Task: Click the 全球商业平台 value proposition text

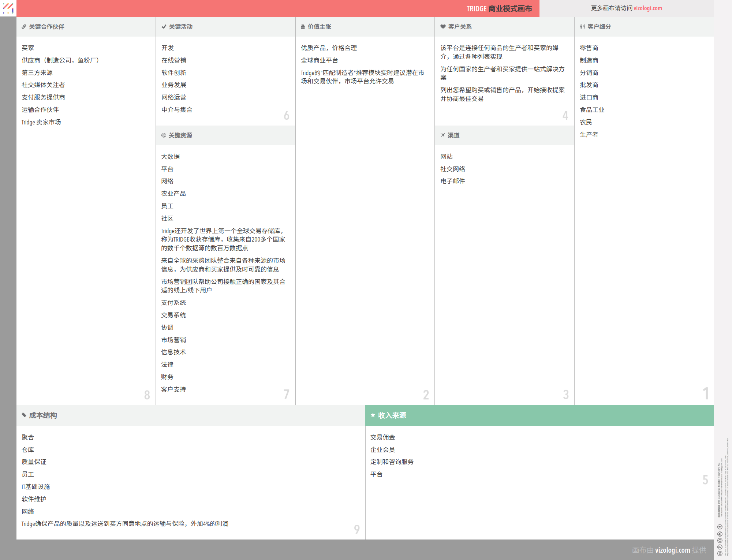Action: [x=319, y=60]
